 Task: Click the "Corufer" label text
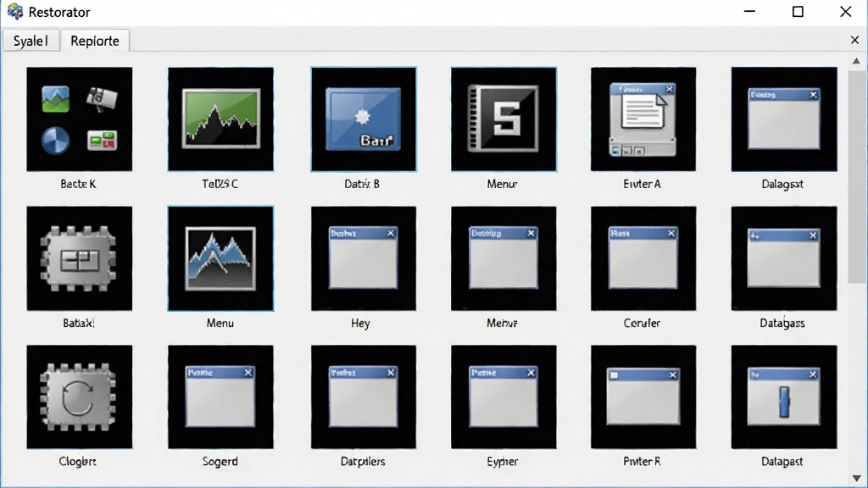643,323
